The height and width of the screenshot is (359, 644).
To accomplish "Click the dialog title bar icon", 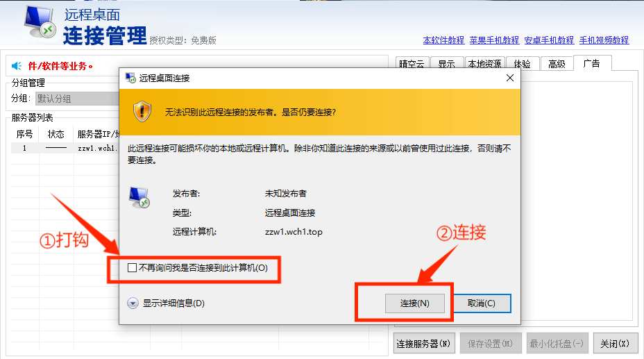I will coord(130,78).
